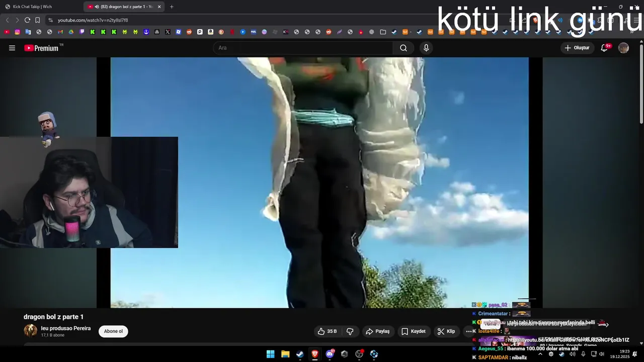
Task: Click the SAPTAMDAR chat username
Action: click(493, 357)
